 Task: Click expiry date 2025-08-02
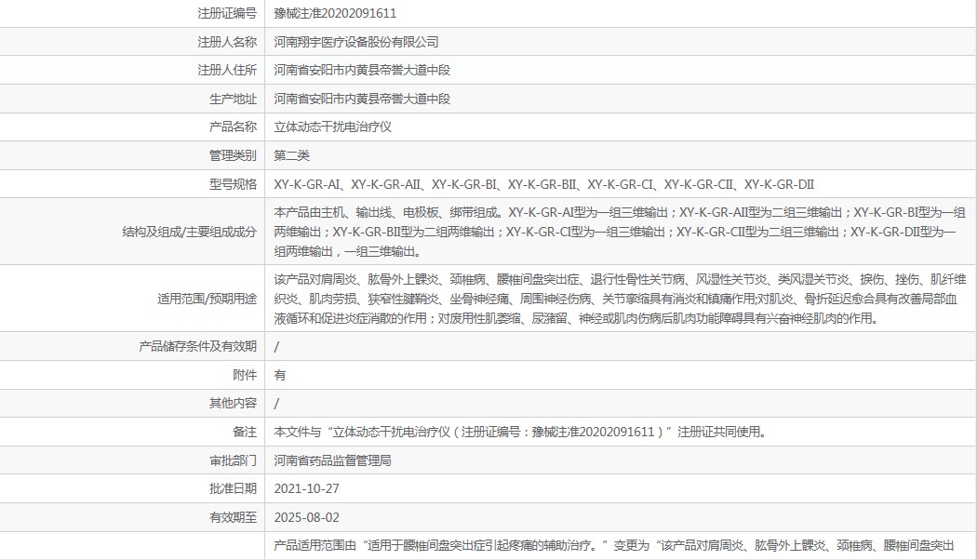click(x=306, y=517)
